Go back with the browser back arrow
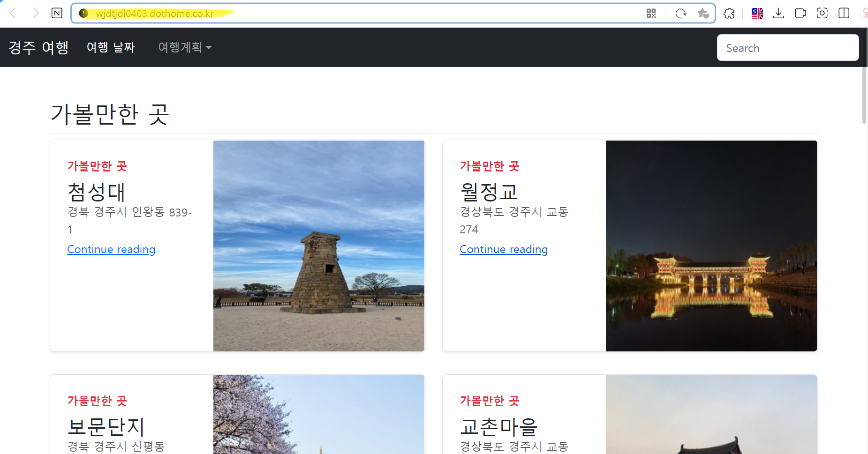The height and width of the screenshot is (454, 868). coord(13,13)
